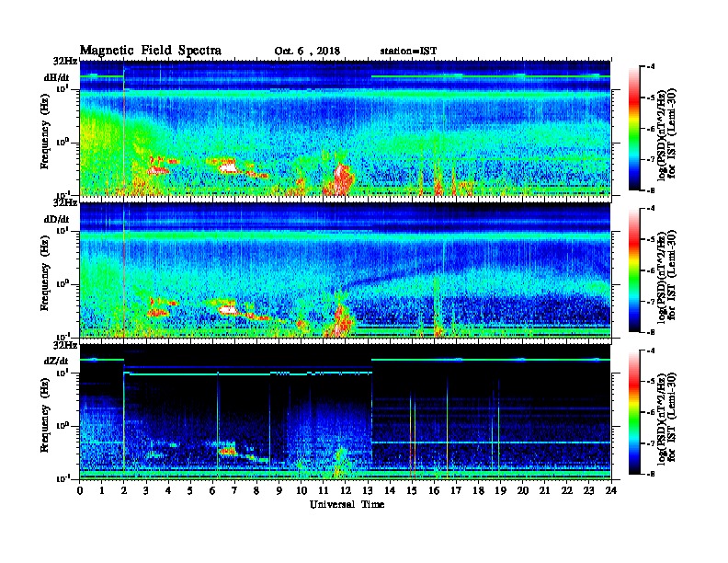728x563 pixels.
Task: Click hour tick "19" on the time axis
Action: (x=500, y=490)
